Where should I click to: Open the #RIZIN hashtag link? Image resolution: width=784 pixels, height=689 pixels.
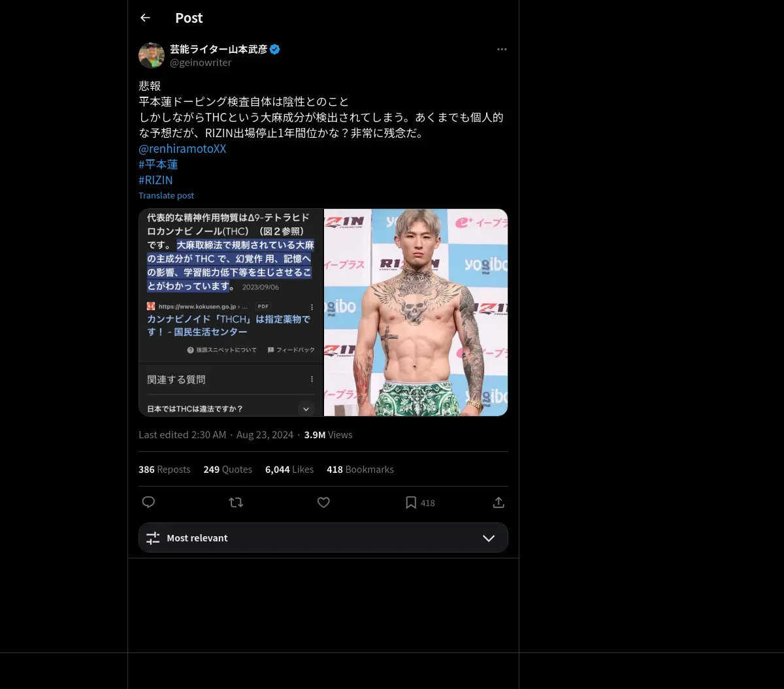pos(155,180)
